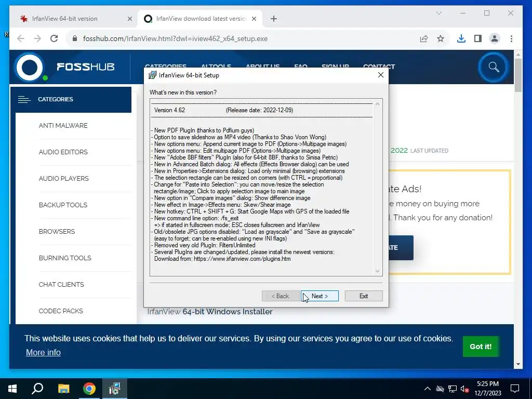This screenshot has height=399, width=532.
Task: Open the CHAT CLIENTS category
Action: tap(61, 284)
